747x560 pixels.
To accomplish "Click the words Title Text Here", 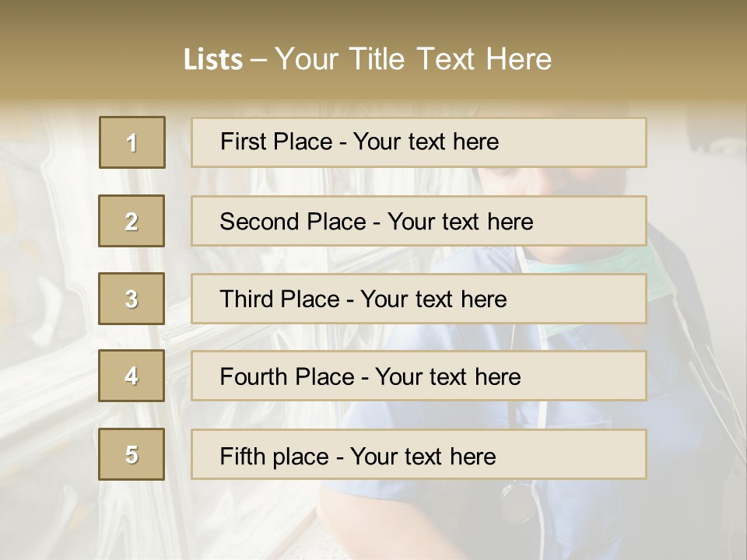I will pos(451,59).
